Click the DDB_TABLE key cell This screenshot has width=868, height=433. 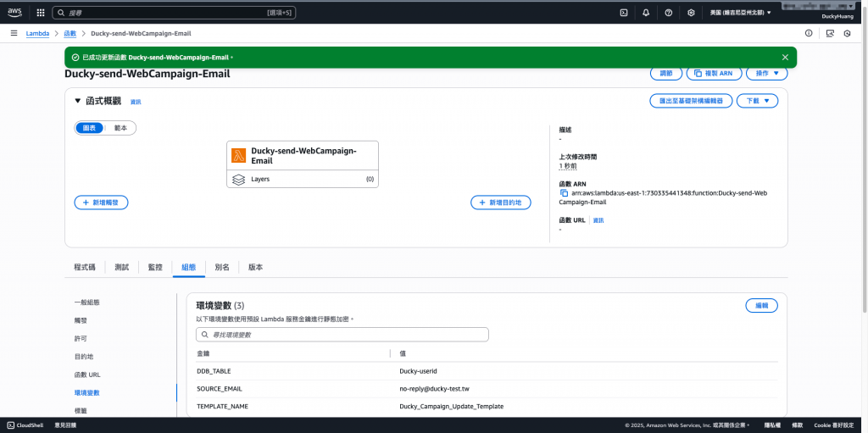point(214,371)
